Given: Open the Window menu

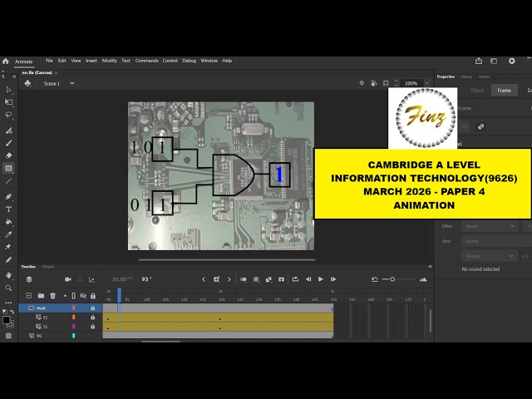Looking at the screenshot, I should pos(209,61).
